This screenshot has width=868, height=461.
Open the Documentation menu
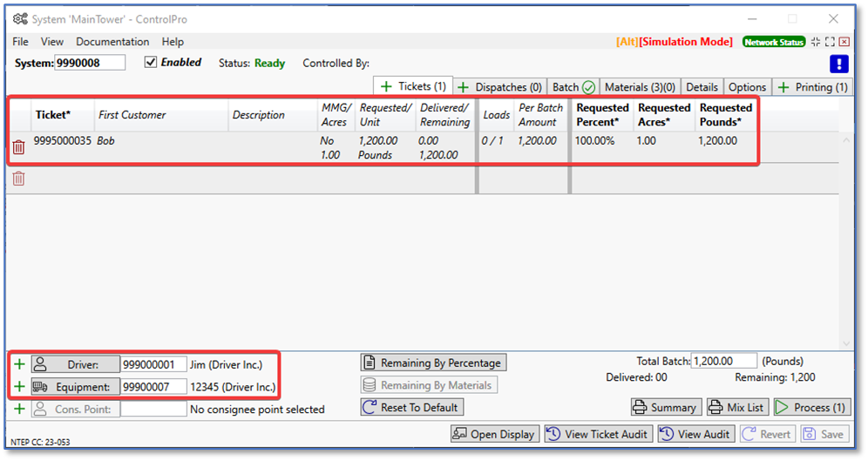pyautogui.click(x=112, y=42)
